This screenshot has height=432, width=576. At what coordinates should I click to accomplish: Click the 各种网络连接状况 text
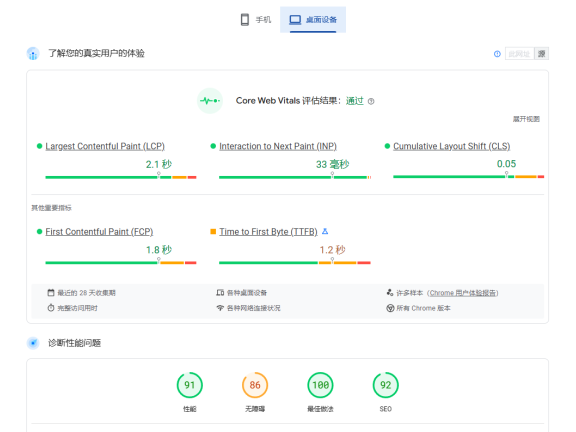click(253, 308)
